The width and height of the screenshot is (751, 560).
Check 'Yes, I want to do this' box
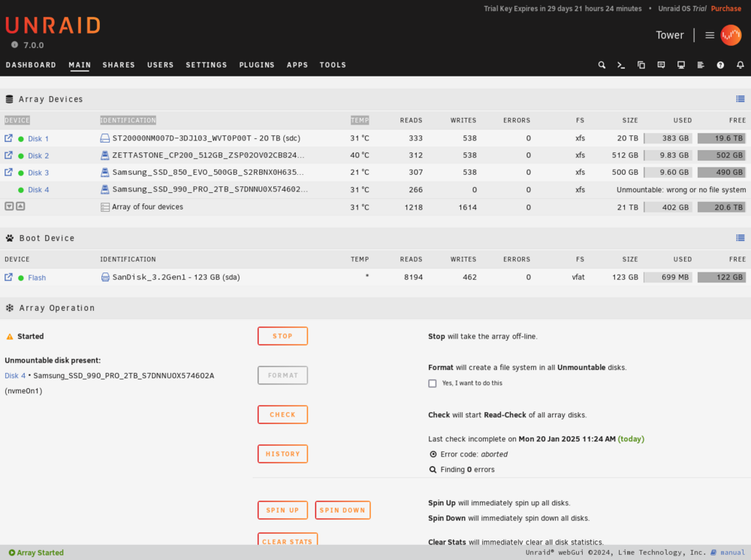click(433, 384)
